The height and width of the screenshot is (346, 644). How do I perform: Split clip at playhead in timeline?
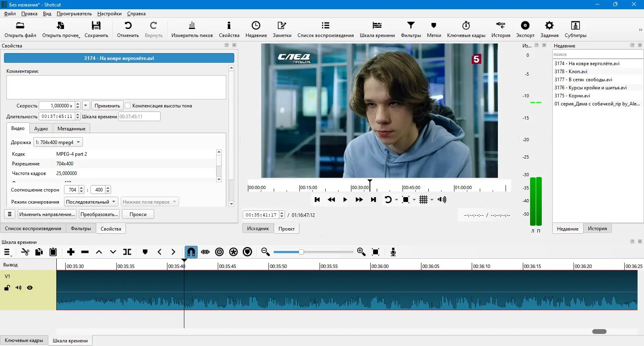[x=127, y=252]
